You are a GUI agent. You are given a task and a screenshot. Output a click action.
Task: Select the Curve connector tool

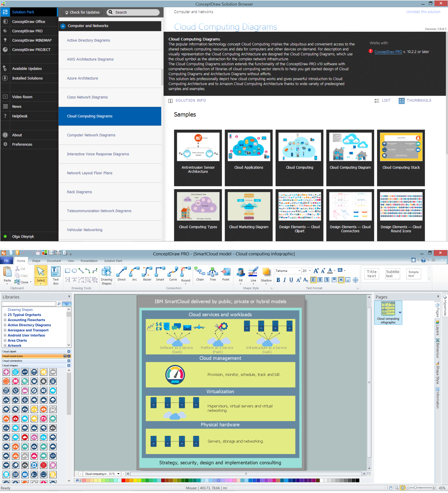point(173,274)
